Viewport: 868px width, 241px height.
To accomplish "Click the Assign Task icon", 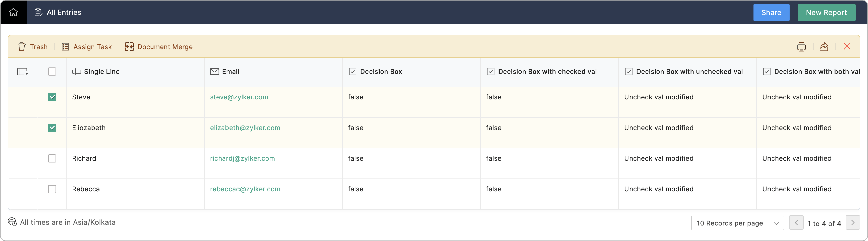I will click(x=65, y=47).
